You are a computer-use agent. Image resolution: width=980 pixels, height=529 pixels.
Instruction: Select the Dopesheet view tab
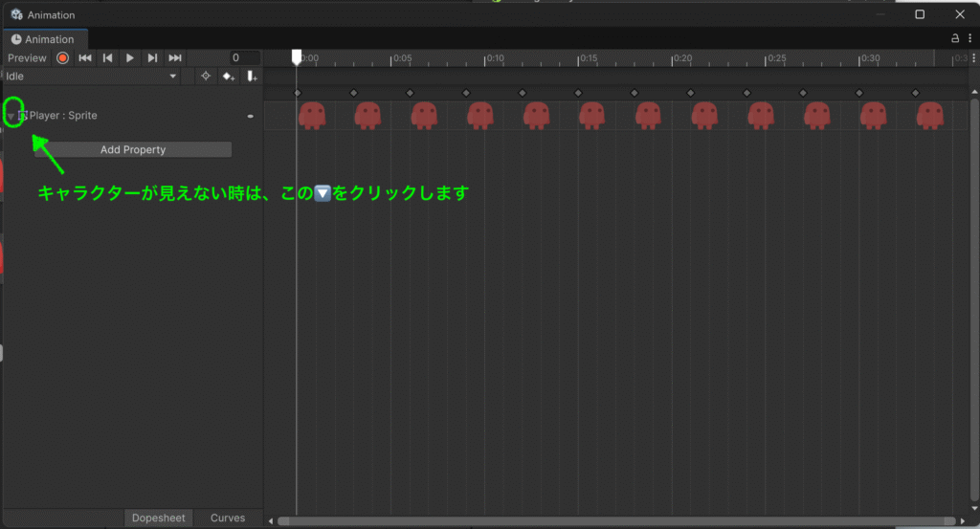pos(159,518)
